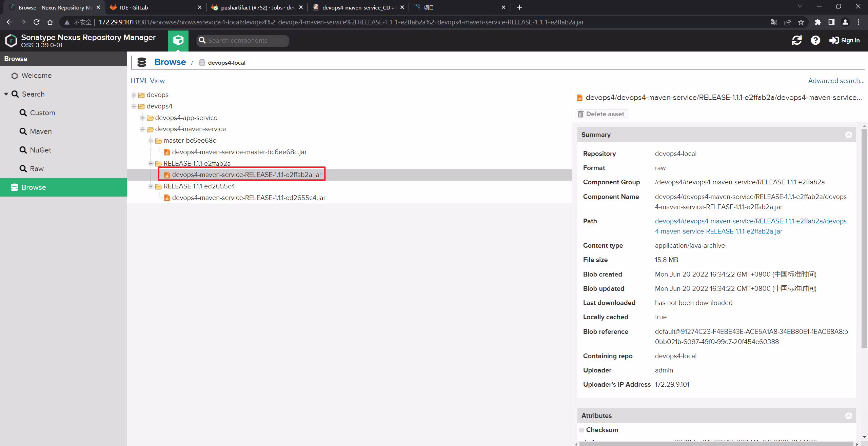The width and height of the screenshot is (868, 446).
Task: Click the Delete asset button
Action: pos(601,114)
